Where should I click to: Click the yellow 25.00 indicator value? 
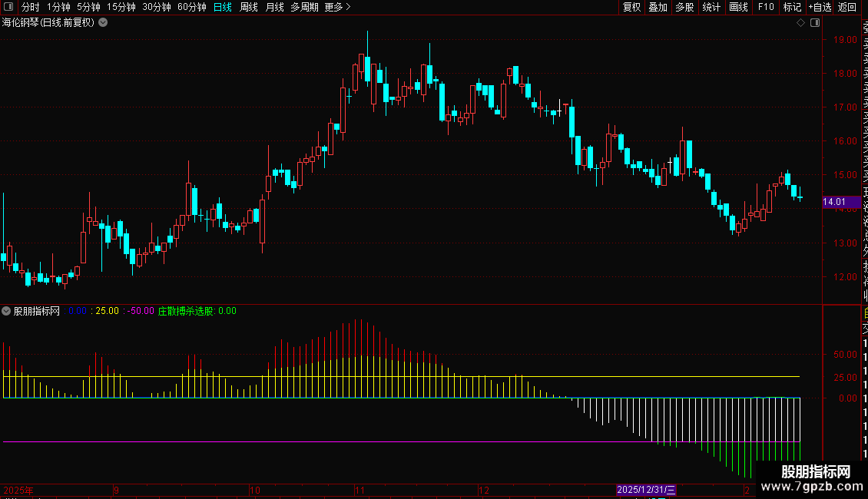click(107, 311)
